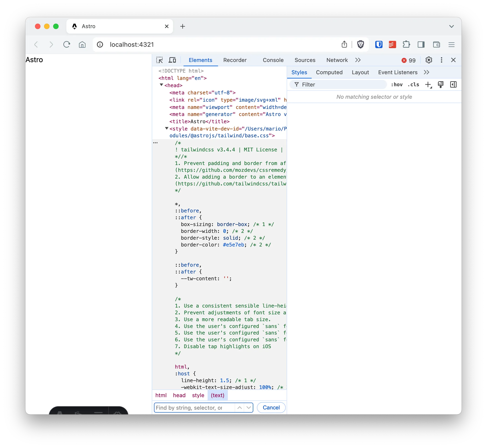
Task: Select the meta charset row
Action: [x=202, y=93]
